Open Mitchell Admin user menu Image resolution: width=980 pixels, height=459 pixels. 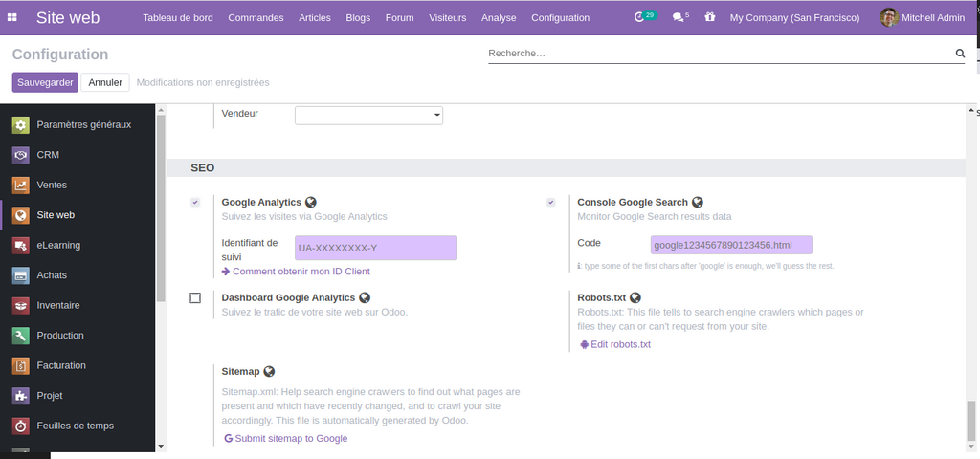coord(924,17)
